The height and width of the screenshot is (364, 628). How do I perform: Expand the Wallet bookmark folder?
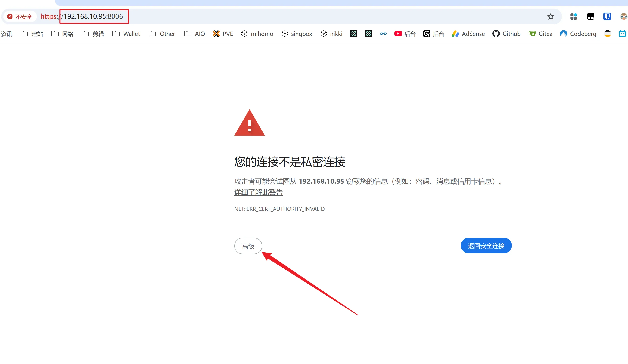point(126,34)
